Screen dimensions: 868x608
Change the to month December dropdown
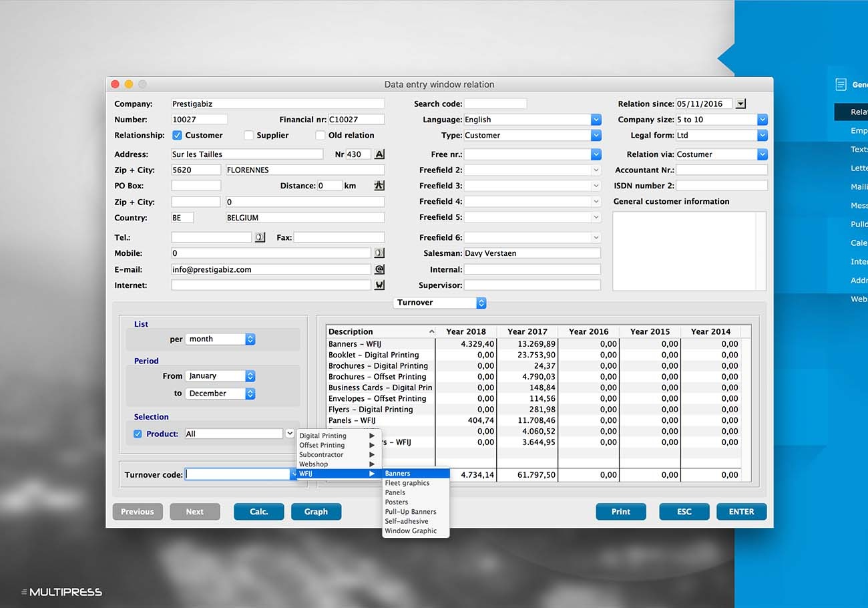pyautogui.click(x=221, y=394)
